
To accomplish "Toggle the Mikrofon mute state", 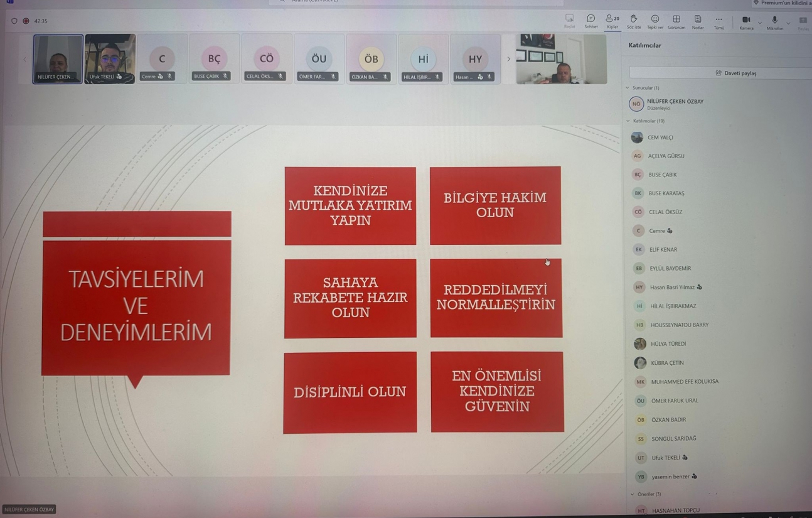I will (774, 21).
